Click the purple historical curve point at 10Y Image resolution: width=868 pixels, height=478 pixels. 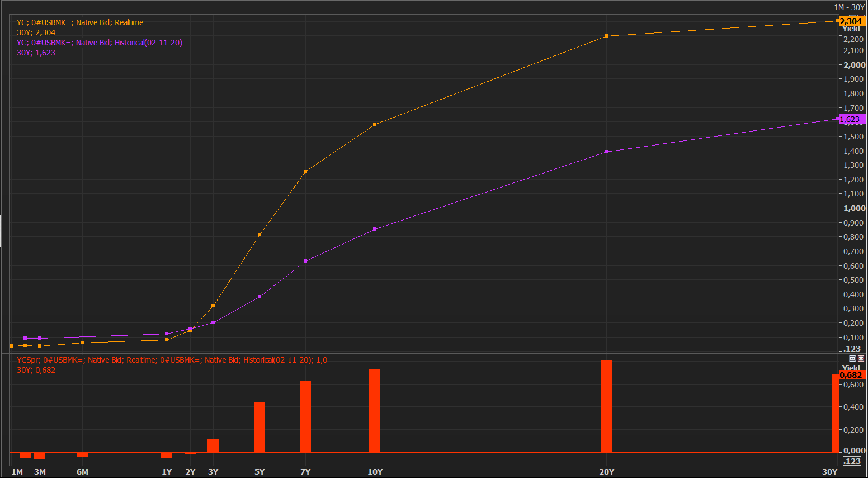375,229
